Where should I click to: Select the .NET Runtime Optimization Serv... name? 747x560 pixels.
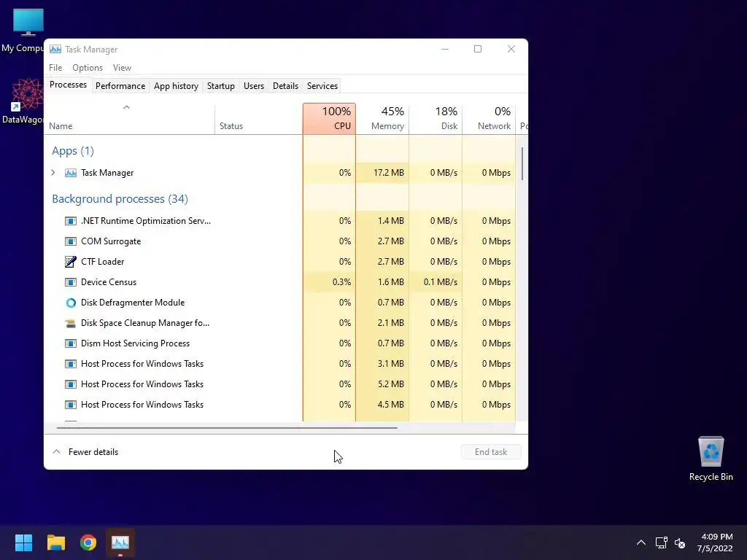coord(146,221)
